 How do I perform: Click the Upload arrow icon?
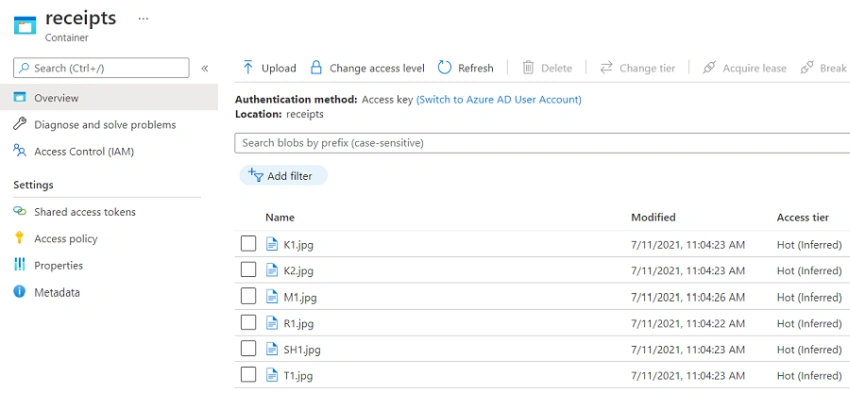tap(248, 67)
